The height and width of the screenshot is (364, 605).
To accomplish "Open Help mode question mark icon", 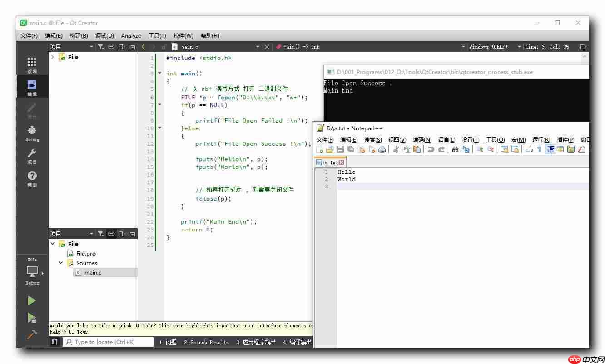I will [32, 178].
